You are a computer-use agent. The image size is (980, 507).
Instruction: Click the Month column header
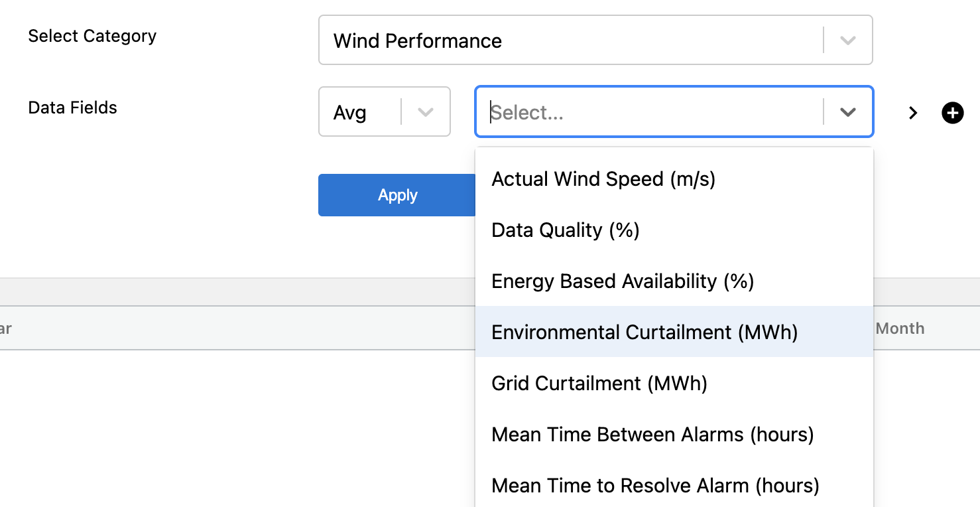(x=900, y=328)
